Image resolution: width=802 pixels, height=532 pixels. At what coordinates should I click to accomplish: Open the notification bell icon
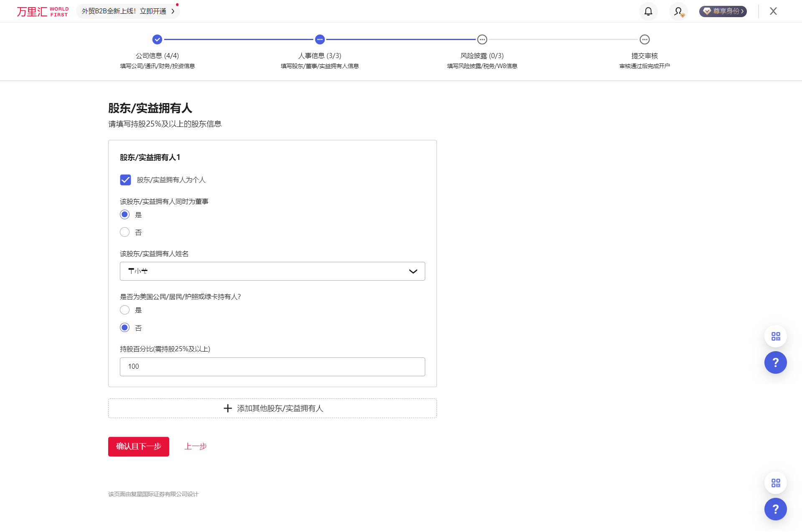[648, 11]
